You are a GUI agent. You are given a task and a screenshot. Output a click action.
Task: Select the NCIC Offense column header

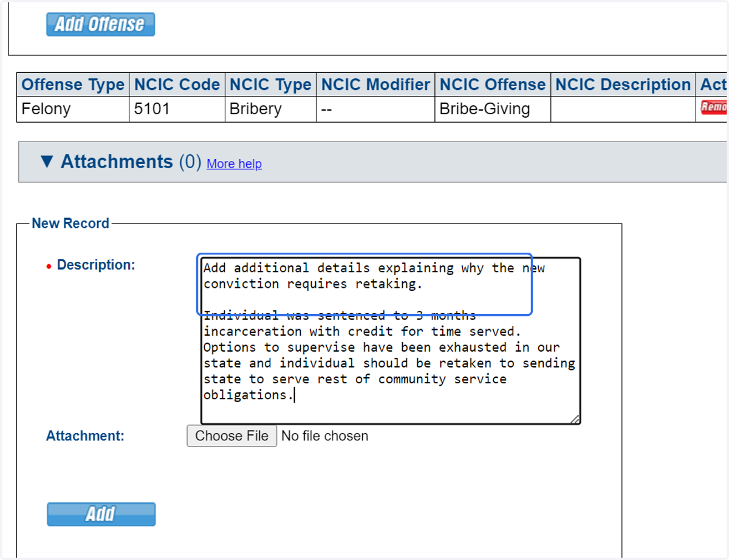tap(493, 84)
